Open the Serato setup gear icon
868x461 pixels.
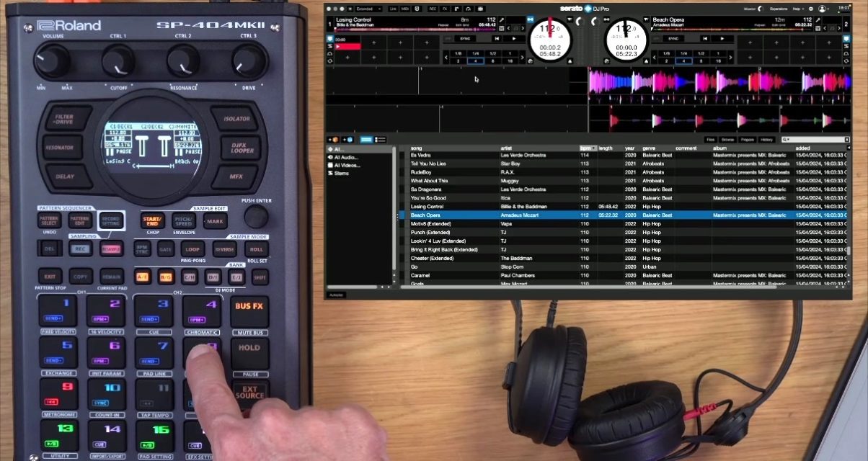click(x=810, y=9)
